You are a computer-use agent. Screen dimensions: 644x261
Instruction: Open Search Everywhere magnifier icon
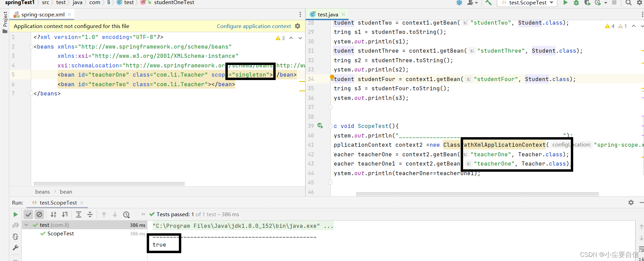tap(629, 3)
